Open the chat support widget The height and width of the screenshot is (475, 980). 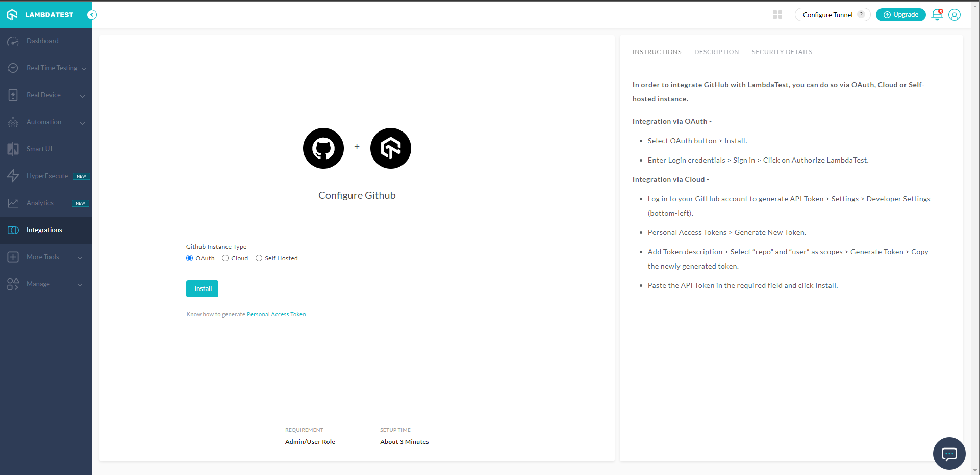[949, 454]
